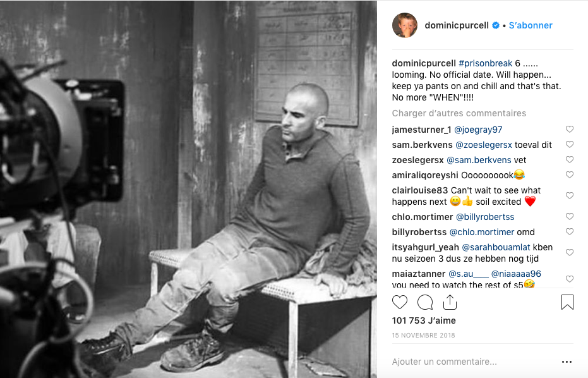View the 101 753 J'aime likes list
The height and width of the screenshot is (378, 588).
click(424, 320)
